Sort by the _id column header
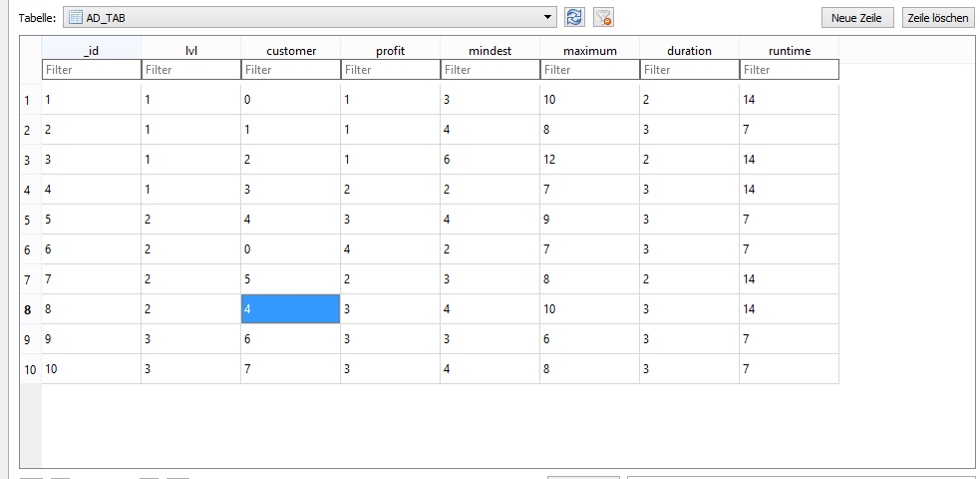Image resolution: width=980 pixels, height=479 pixels. click(91, 50)
